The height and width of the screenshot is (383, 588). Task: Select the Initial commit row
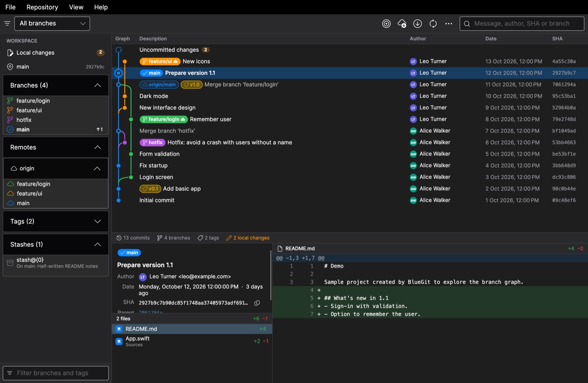pos(350,200)
